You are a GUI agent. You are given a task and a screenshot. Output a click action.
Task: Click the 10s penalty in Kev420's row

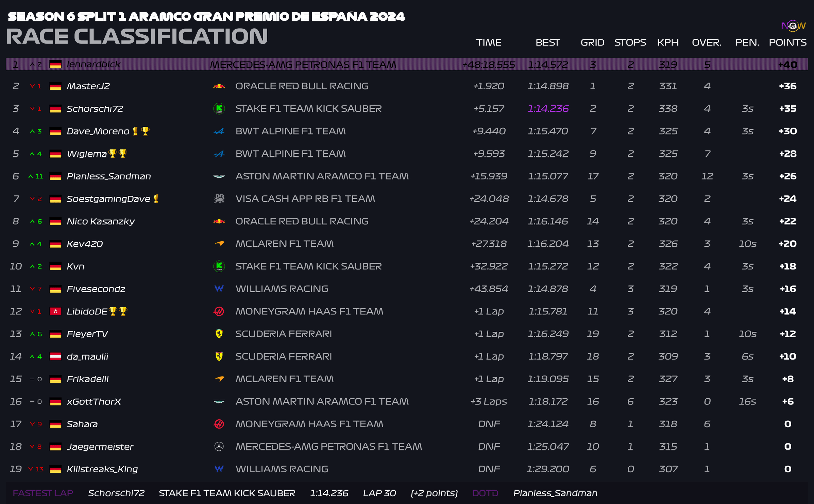[747, 244]
